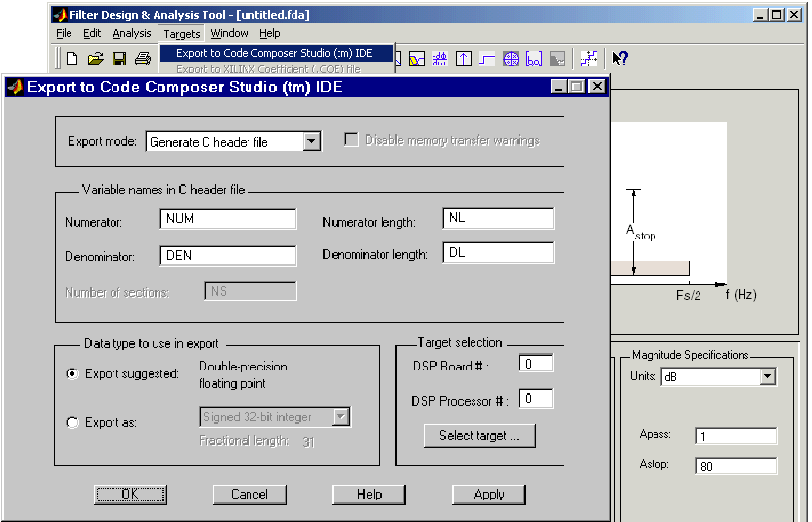Show the phase response icon
Screen dimensions: 812x522
[417, 59]
